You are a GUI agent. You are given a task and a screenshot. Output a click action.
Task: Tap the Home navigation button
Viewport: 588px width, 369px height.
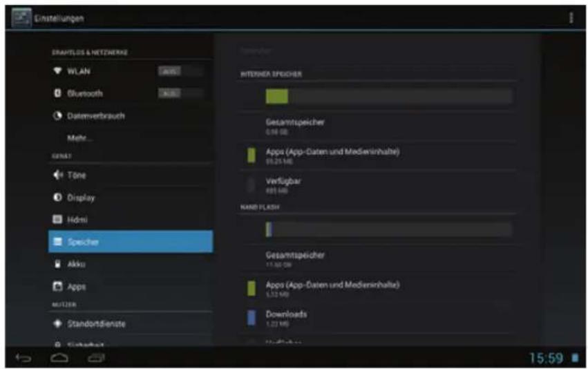(x=59, y=358)
